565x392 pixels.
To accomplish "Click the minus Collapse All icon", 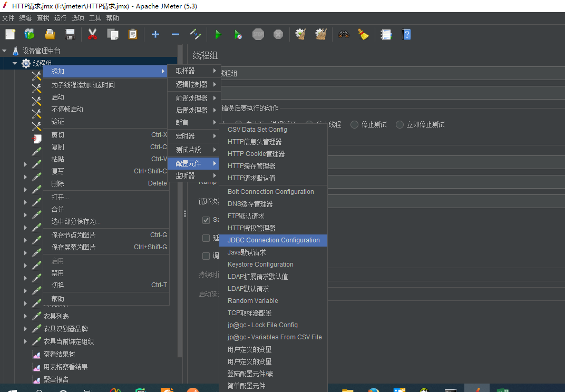I will coord(176,35).
